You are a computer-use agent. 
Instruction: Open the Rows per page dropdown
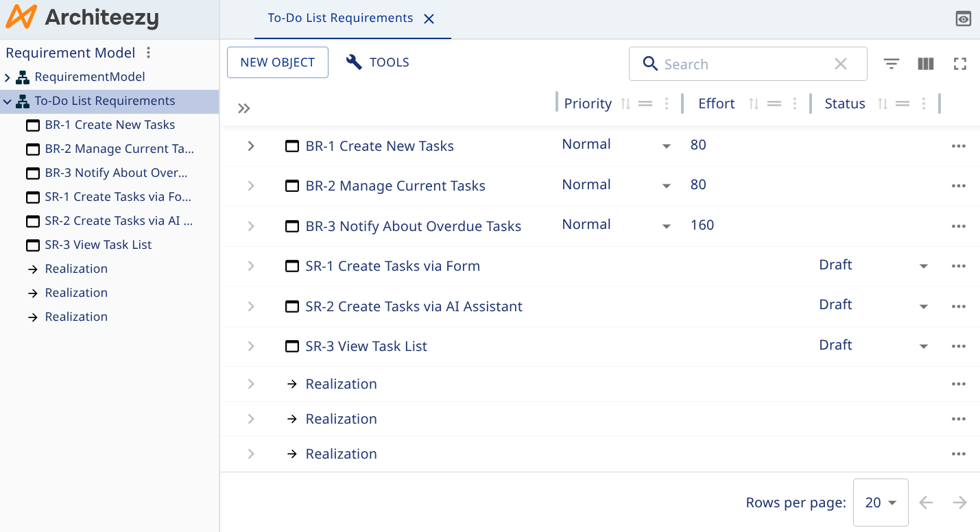point(881,502)
